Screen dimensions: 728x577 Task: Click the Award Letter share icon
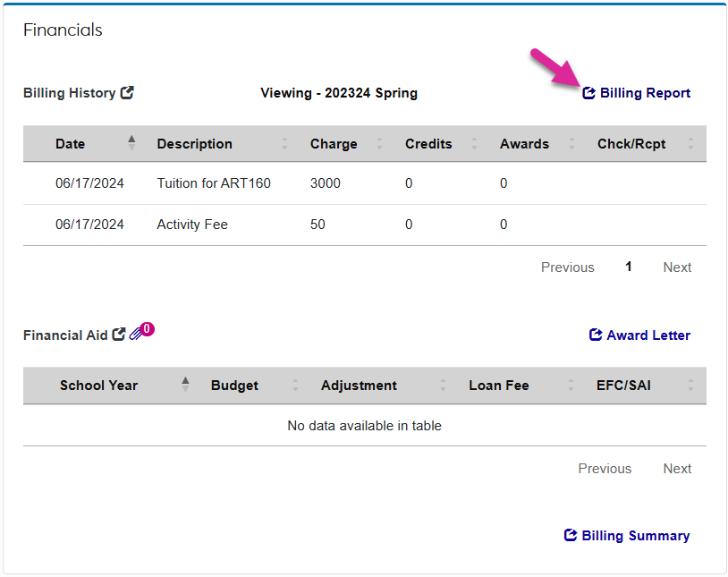coord(596,335)
